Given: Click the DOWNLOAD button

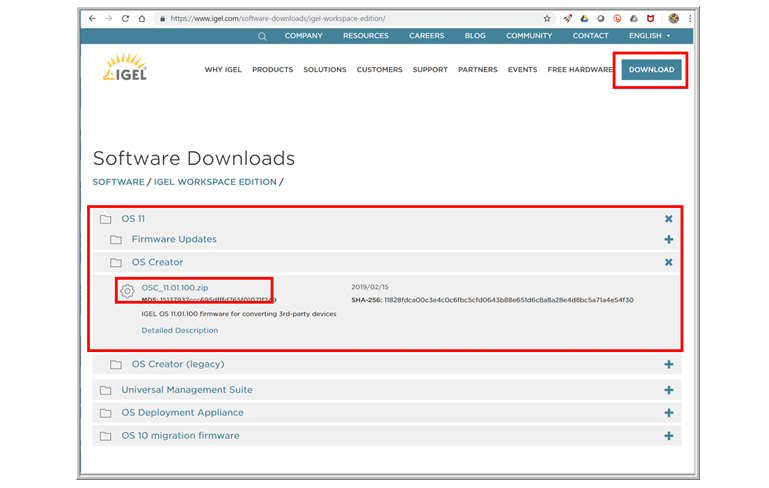Looking at the screenshot, I should click(651, 70).
